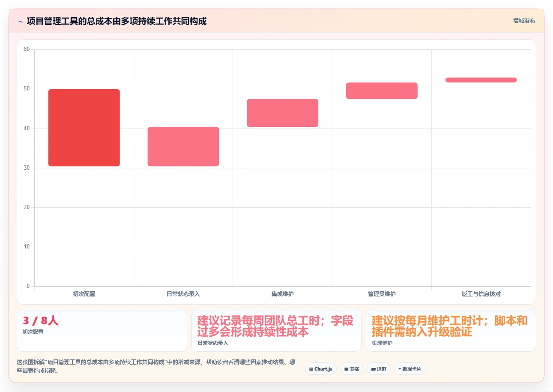The image size is (553, 392).
Task: Click the Chart.js tag chip
Action: pyautogui.click(x=321, y=369)
